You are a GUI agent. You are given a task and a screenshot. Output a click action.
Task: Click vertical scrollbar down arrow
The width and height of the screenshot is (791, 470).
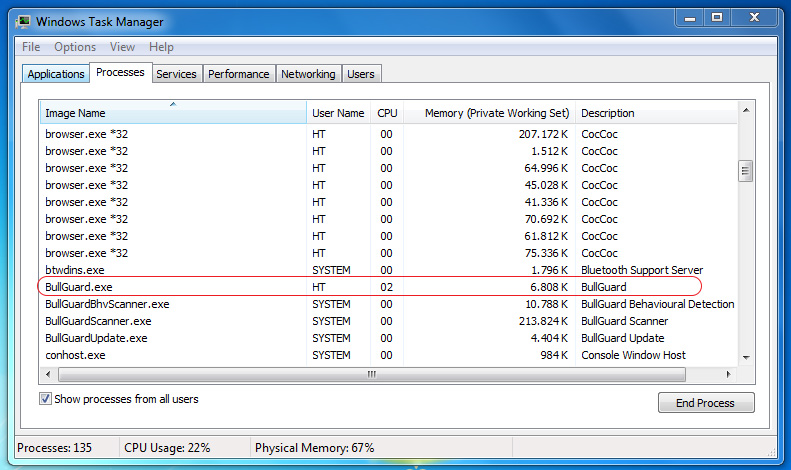[x=746, y=357]
